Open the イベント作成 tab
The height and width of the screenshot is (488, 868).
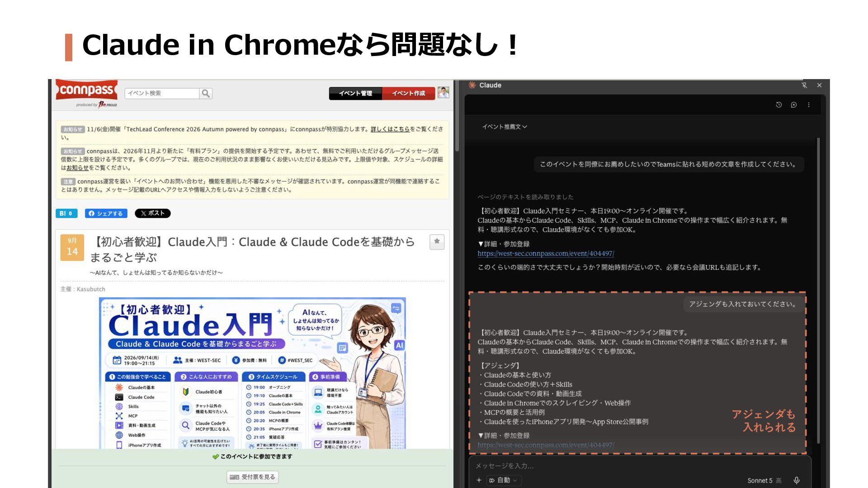tap(409, 93)
